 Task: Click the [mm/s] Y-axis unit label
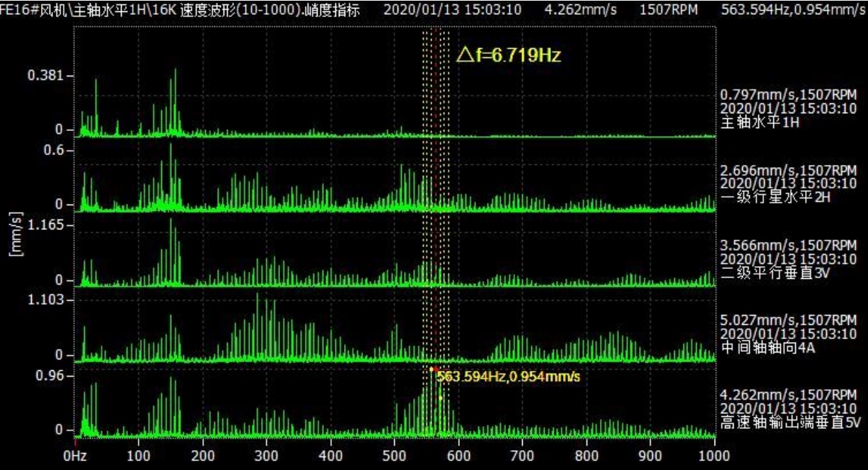pyautogui.click(x=18, y=236)
